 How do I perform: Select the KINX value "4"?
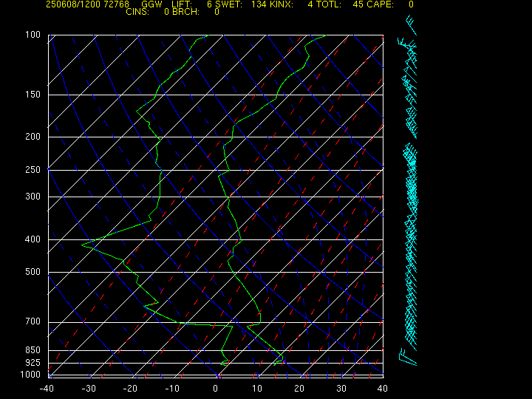(x=310, y=4)
